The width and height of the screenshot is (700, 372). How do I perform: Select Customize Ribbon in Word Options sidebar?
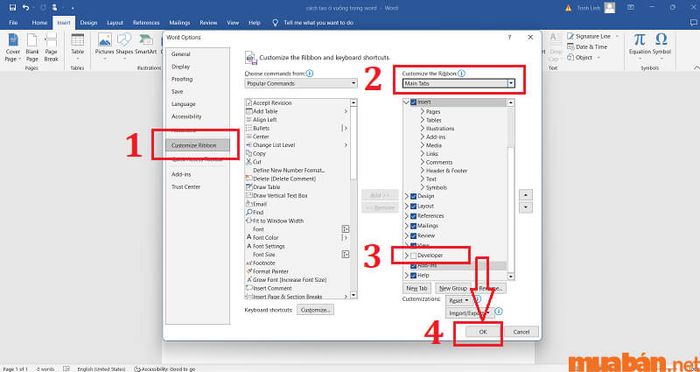(x=197, y=146)
